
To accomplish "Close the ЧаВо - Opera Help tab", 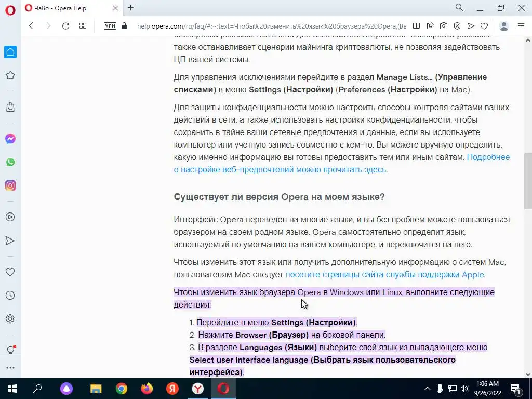I will point(115,8).
